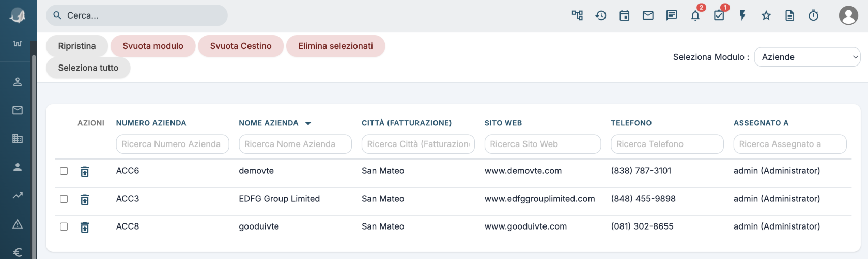Focus the Ricerca Assegnato a filter field
Viewport: 868px width, 259px height.
pos(790,144)
